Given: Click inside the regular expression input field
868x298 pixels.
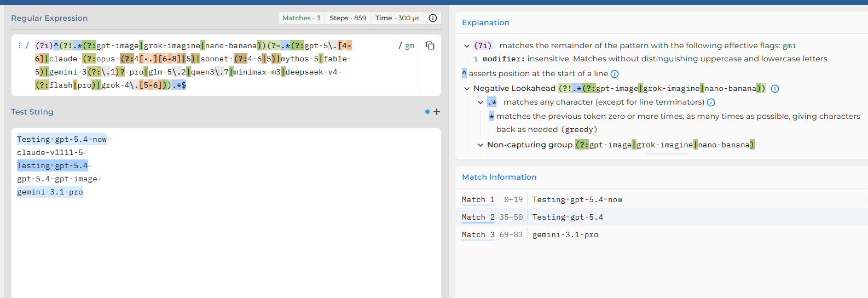Looking at the screenshot, I should click(215, 65).
